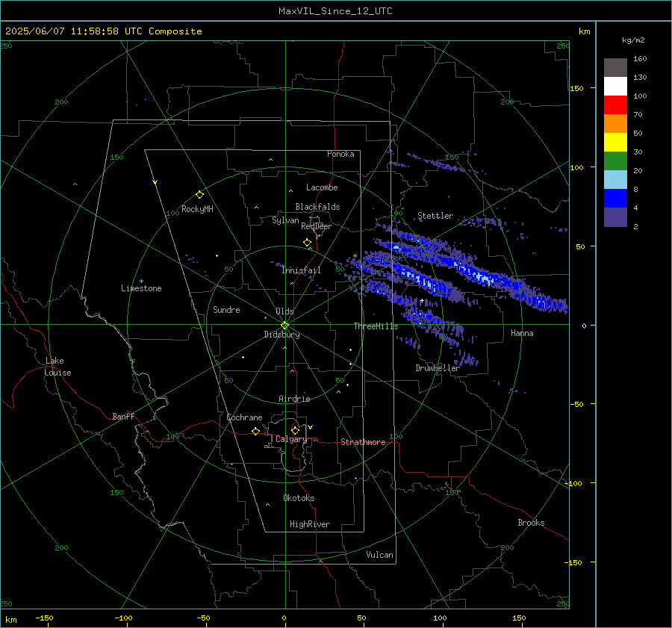Click the Strathmore label
This screenshot has width=672, height=628.
pos(363,442)
